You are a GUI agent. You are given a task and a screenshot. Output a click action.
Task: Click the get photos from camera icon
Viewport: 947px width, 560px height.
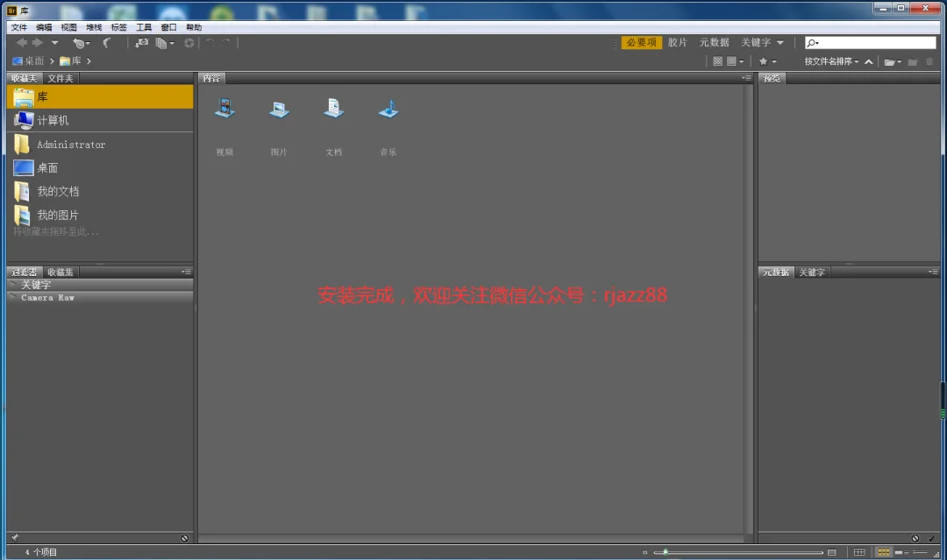click(141, 43)
